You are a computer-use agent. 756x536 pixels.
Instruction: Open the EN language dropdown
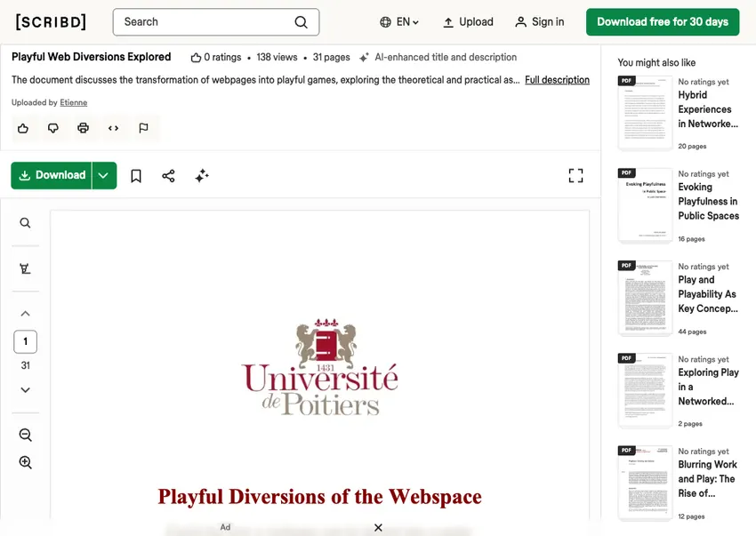[399, 21]
